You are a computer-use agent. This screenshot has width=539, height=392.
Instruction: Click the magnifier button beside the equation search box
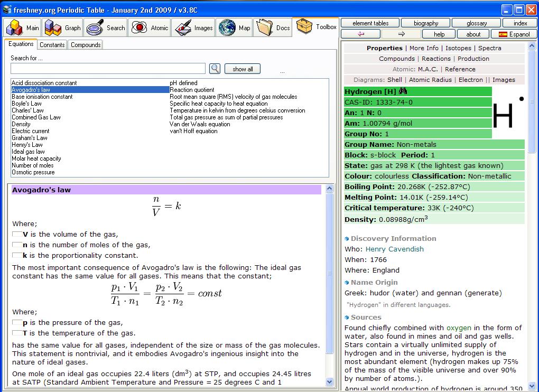[x=215, y=69]
